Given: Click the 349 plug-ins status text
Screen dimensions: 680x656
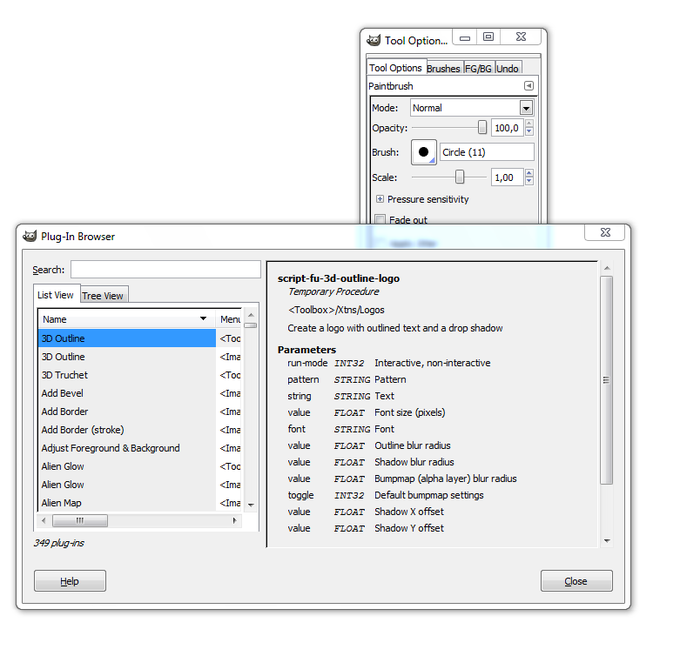Looking at the screenshot, I should [x=59, y=543].
